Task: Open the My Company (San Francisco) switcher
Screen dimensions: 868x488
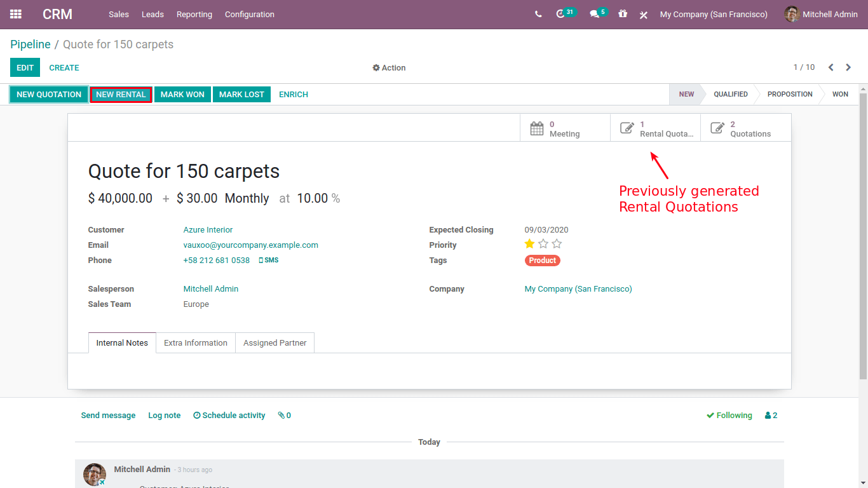Action: pos(714,14)
